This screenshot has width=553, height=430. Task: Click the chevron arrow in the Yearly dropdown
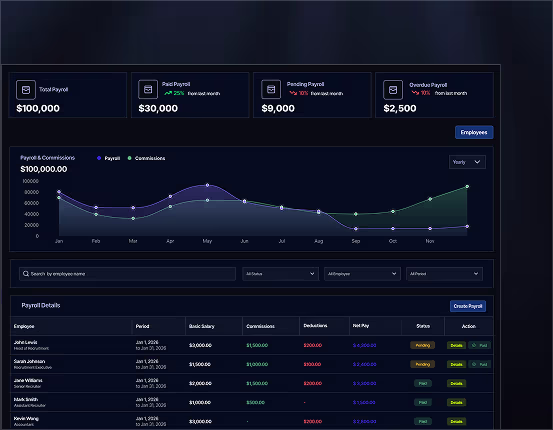point(477,162)
